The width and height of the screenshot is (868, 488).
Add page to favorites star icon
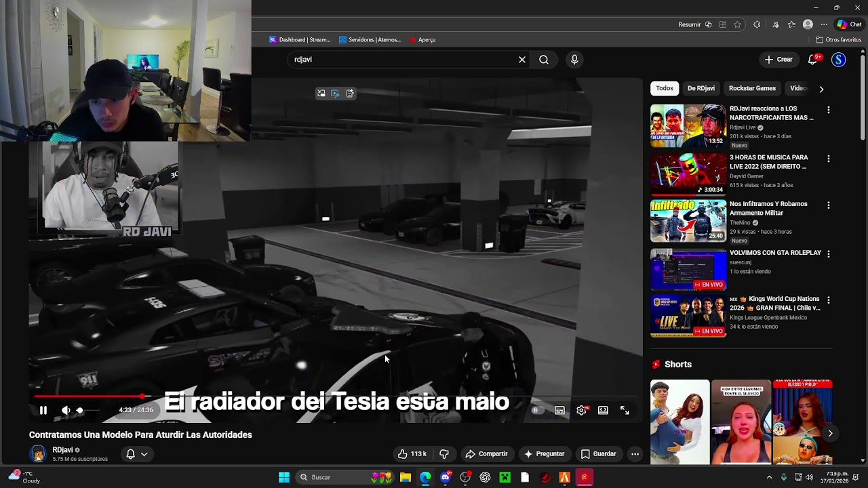point(737,24)
